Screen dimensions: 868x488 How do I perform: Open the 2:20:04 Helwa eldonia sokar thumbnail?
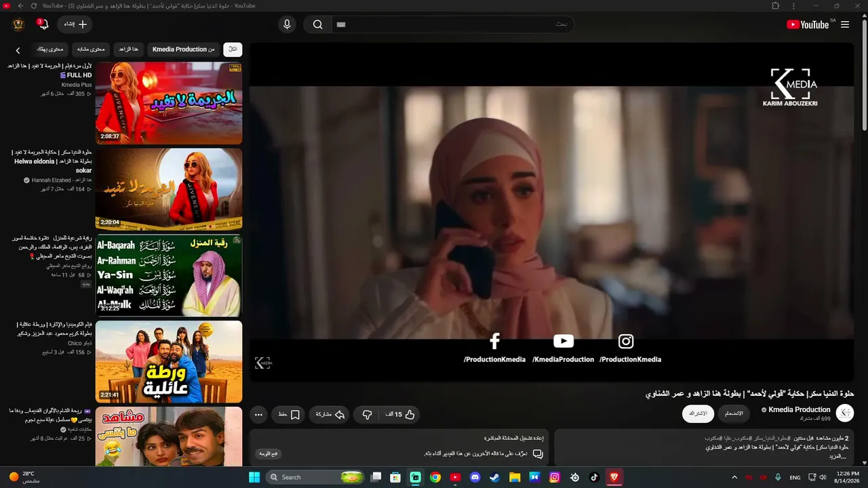coord(169,189)
